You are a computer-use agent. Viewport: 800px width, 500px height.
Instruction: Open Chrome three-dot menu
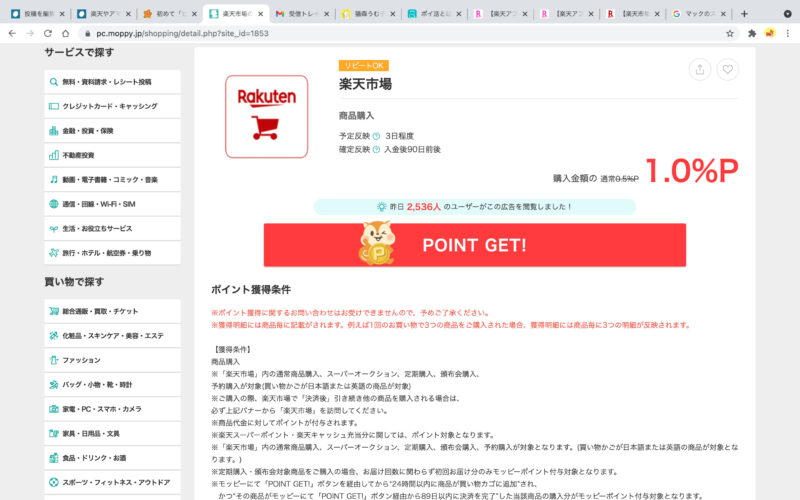click(x=788, y=33)
